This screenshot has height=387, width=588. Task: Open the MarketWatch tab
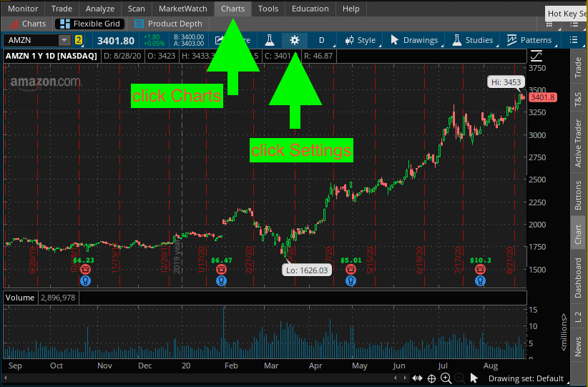coord(182,9)
